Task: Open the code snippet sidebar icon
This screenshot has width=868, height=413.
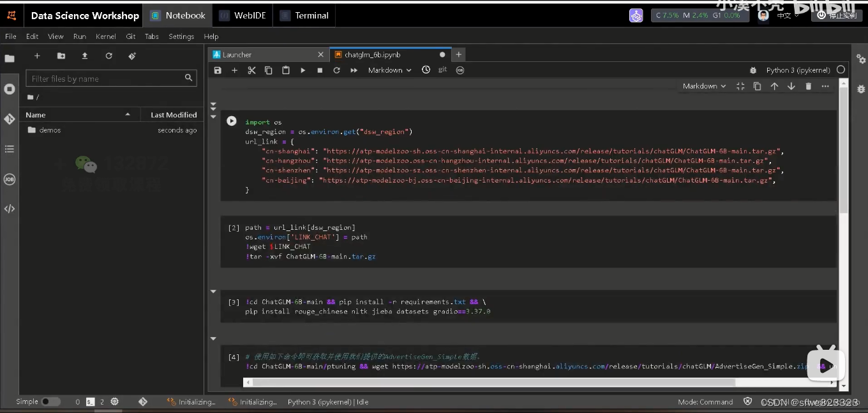Action: click(10, 209)
